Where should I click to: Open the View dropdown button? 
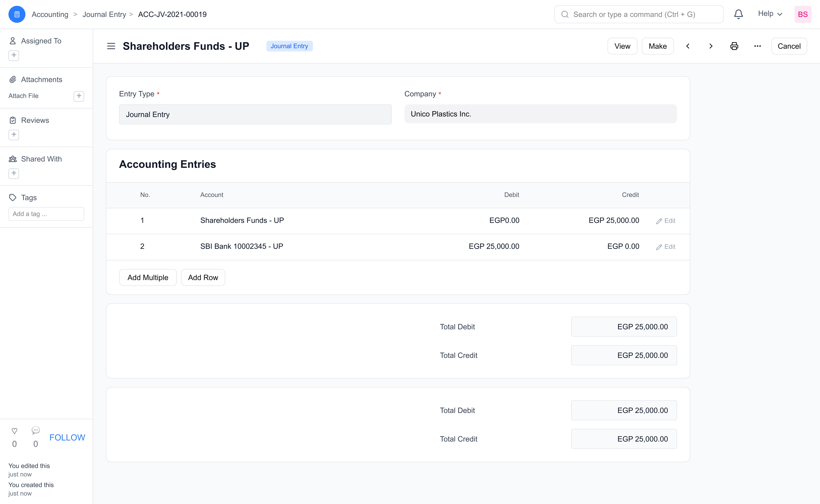pyautogui.click(x=622, y=46)
